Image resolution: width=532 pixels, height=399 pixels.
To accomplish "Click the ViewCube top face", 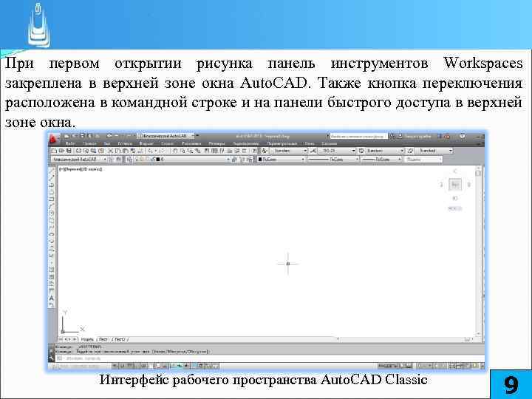I will (455, 185).
